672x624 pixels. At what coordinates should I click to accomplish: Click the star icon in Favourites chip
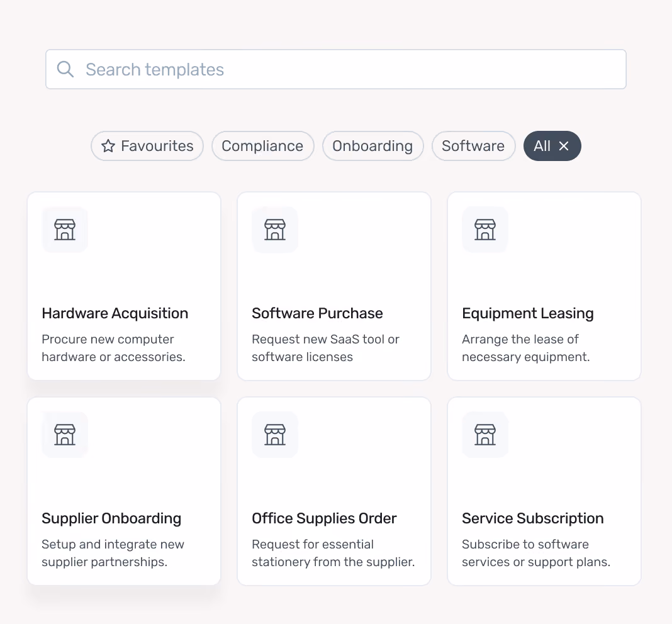pos(108,146)
